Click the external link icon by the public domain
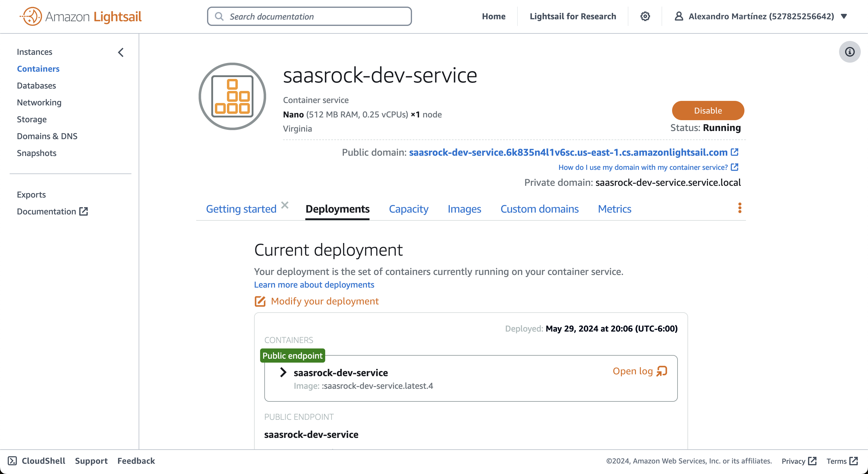The width and height of the screenshot is (868, 474). click(734, 152)
